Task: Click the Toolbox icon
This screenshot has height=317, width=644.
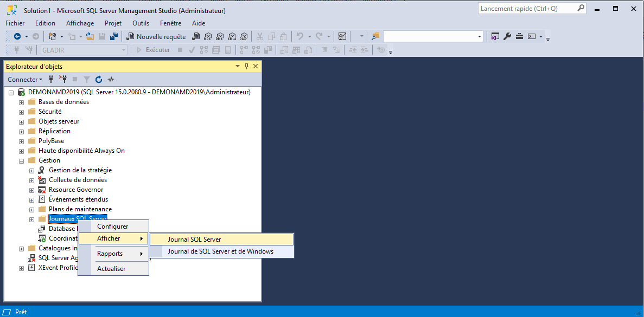Action: tap(520, 36)
